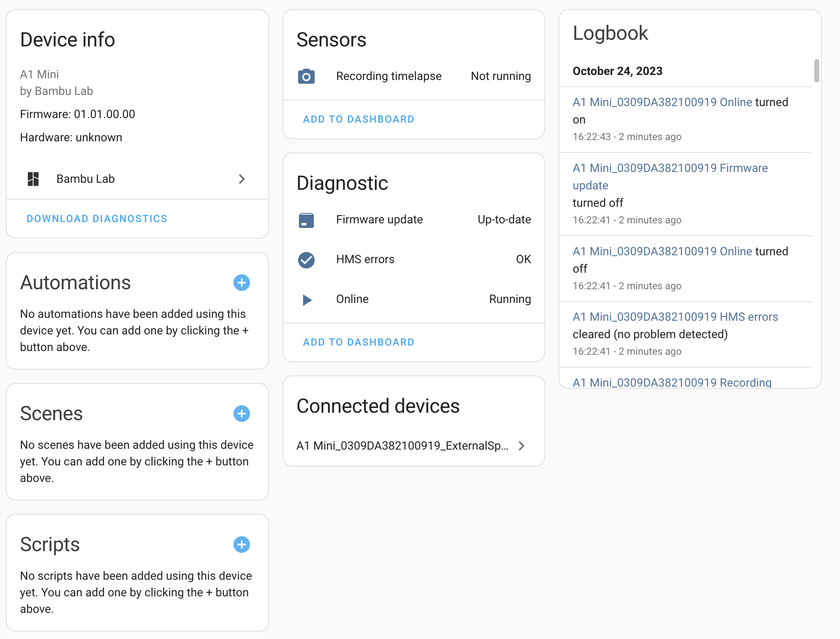
Task: Open the Bambu Lab integration via its chevron
Action: click(242, 179)
